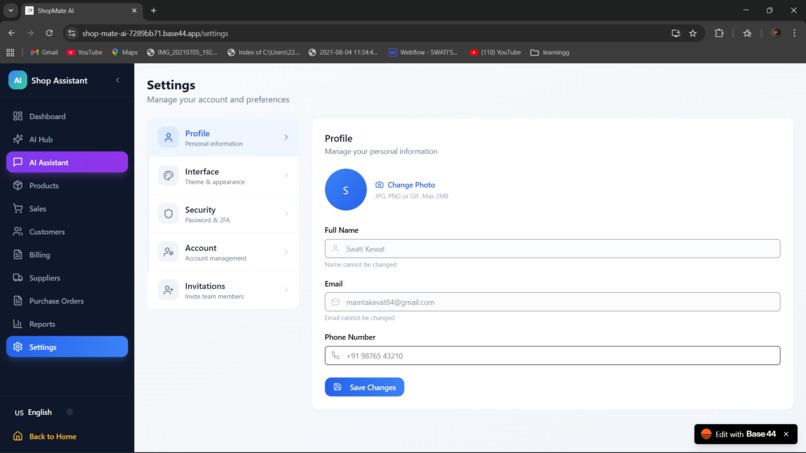The height and width of the screenshot is (453, 806).
Task: Bookmark this page with the star
Action: tap(693, 33)
